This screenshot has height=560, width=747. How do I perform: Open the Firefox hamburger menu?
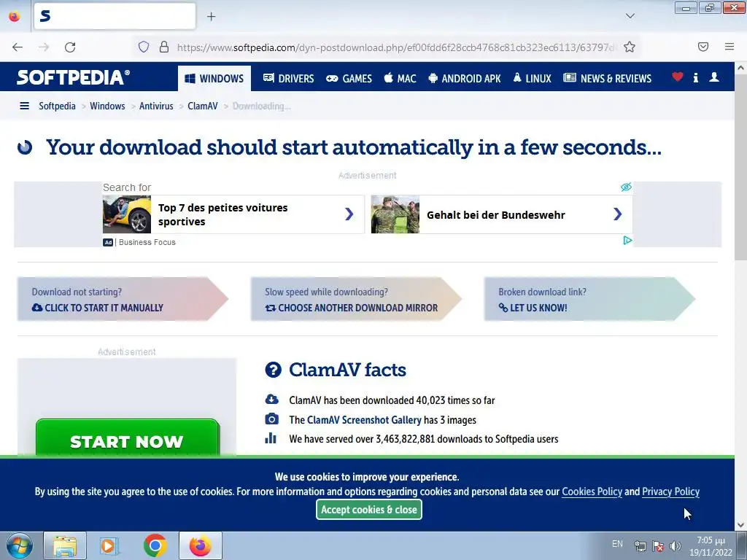pos(729,47)
